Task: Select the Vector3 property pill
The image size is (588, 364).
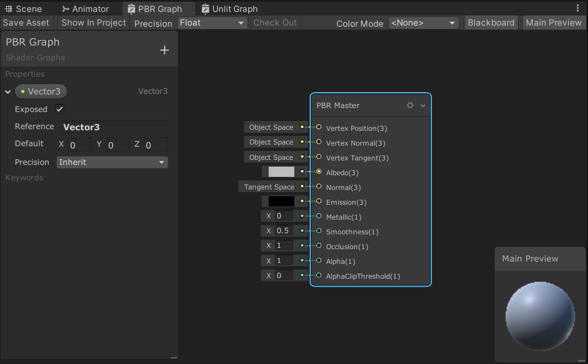Action: click(x=41, y=92)
